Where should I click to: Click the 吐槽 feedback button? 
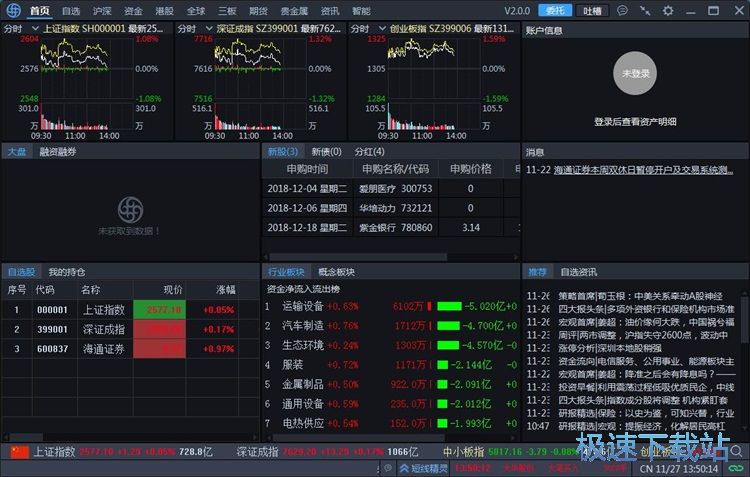[592, 10]
